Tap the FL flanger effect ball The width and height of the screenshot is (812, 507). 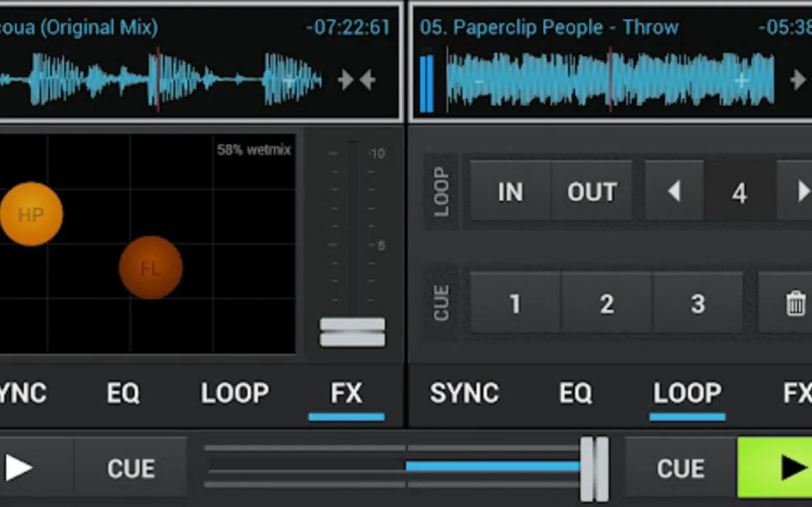151,268
